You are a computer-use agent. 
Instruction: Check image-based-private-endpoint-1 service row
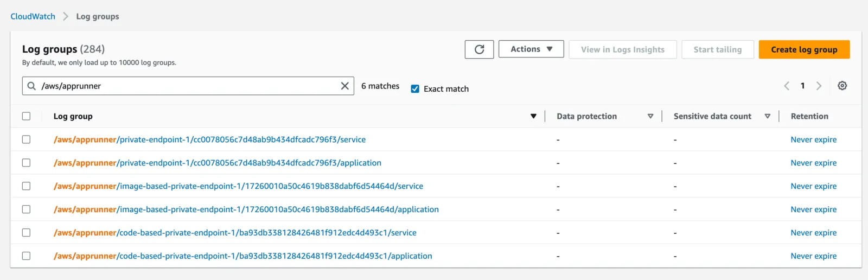pyautogui.click(x=26, y=186)
